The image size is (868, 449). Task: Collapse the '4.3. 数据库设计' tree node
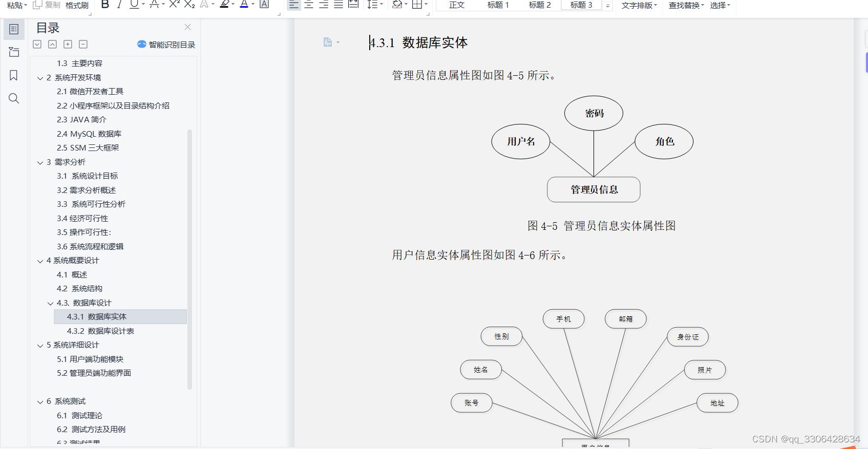[50, 303]
